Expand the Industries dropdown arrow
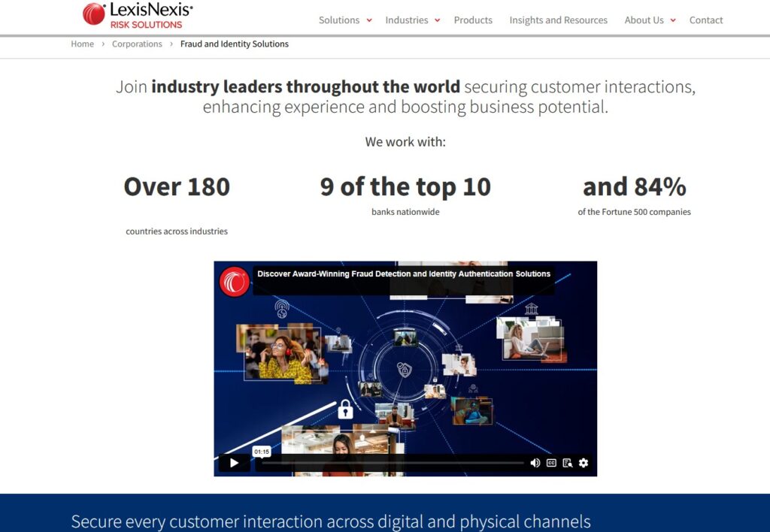Viewport: 770px width, 532px height. pos(437,20)
